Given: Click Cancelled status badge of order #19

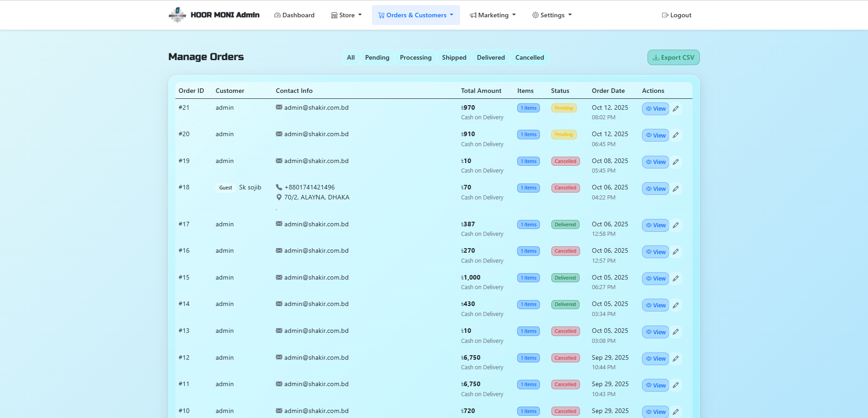Looking at the screenshot, I should pyautogui.click(x=565, y=161).
